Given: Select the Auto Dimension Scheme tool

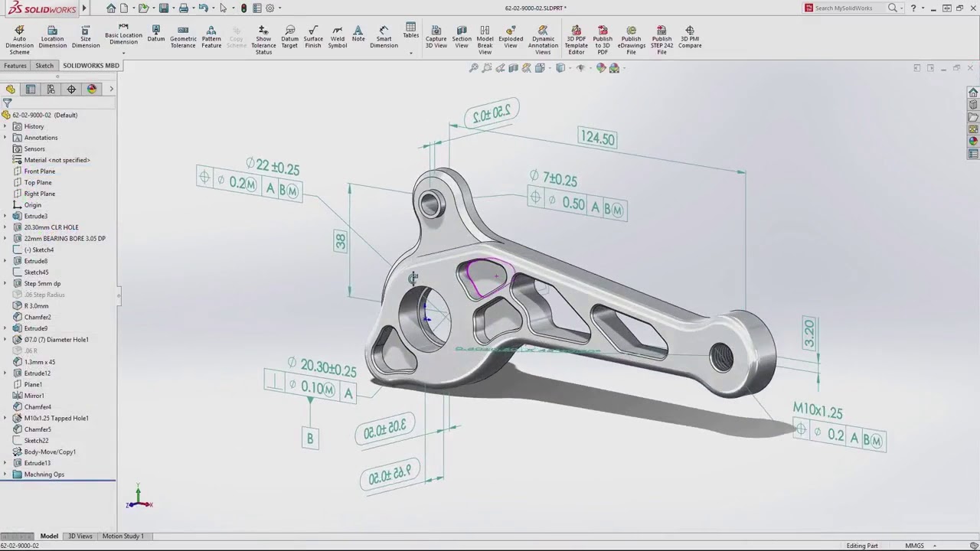Looking at the screenshot, I should [19, 40].
